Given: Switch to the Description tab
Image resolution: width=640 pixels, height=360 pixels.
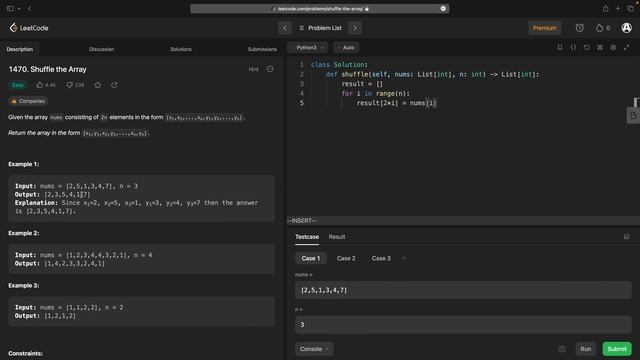Looking at the screenshot, I should click(x=20, y=49).
